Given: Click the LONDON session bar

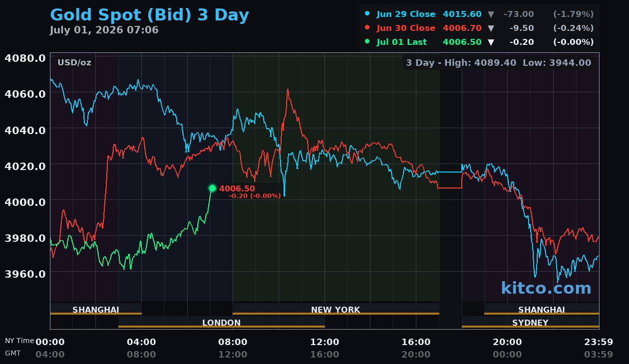Looking at the screenshot, I should point(222,322).
